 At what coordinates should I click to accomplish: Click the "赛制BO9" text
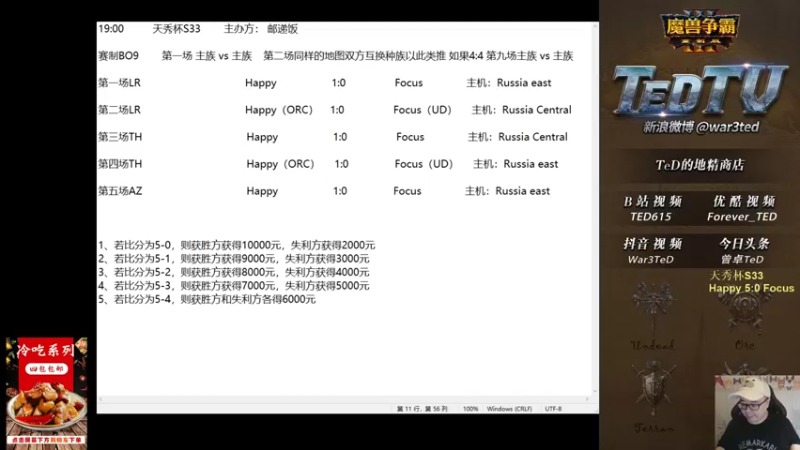pos(118,56)
